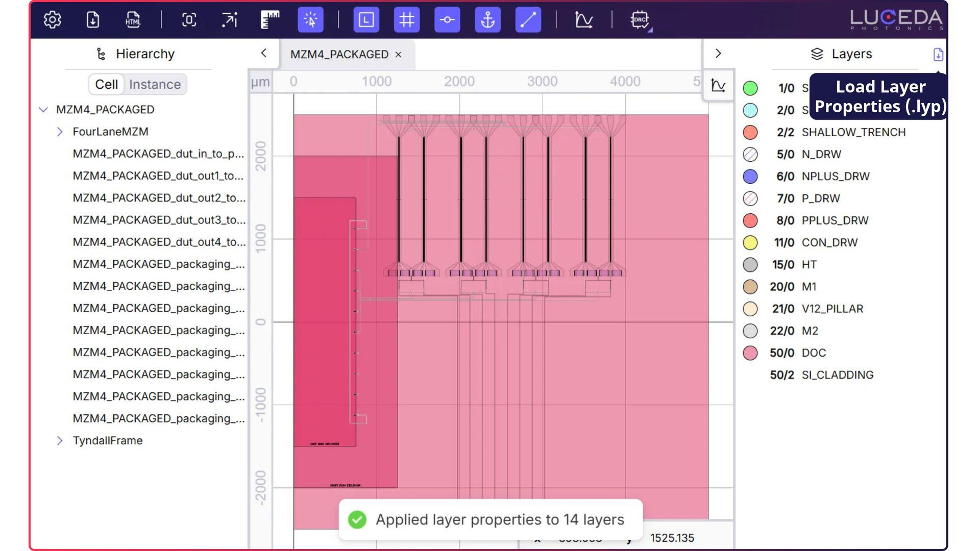
Task: Select the ruler measurement tool
Action: [270, 20]
